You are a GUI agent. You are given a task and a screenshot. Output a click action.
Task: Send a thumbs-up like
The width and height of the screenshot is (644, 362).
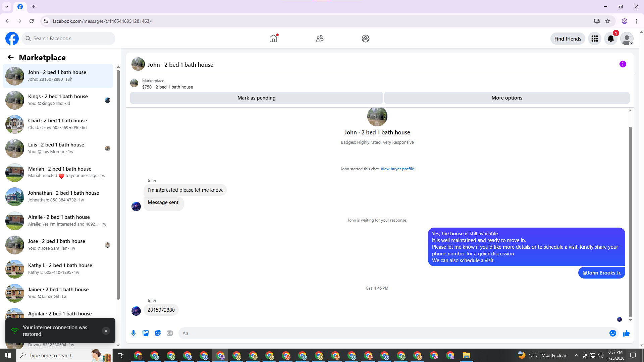click(626, 333)
